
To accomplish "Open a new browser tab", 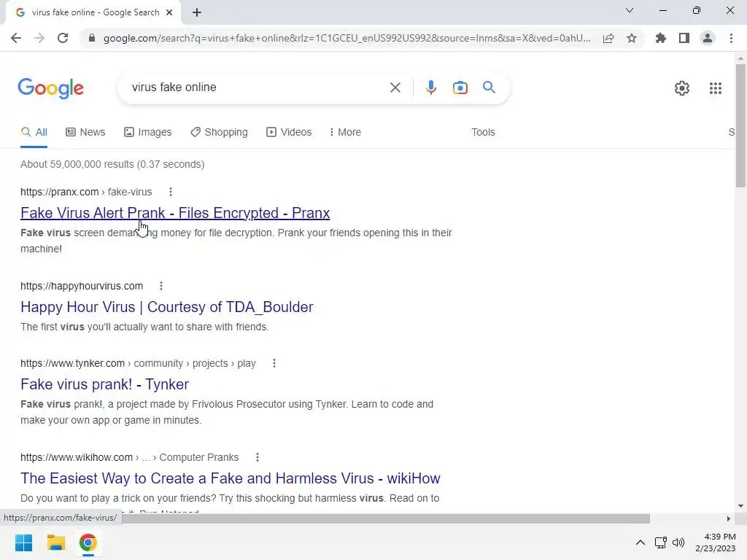I will pos(197,12).
